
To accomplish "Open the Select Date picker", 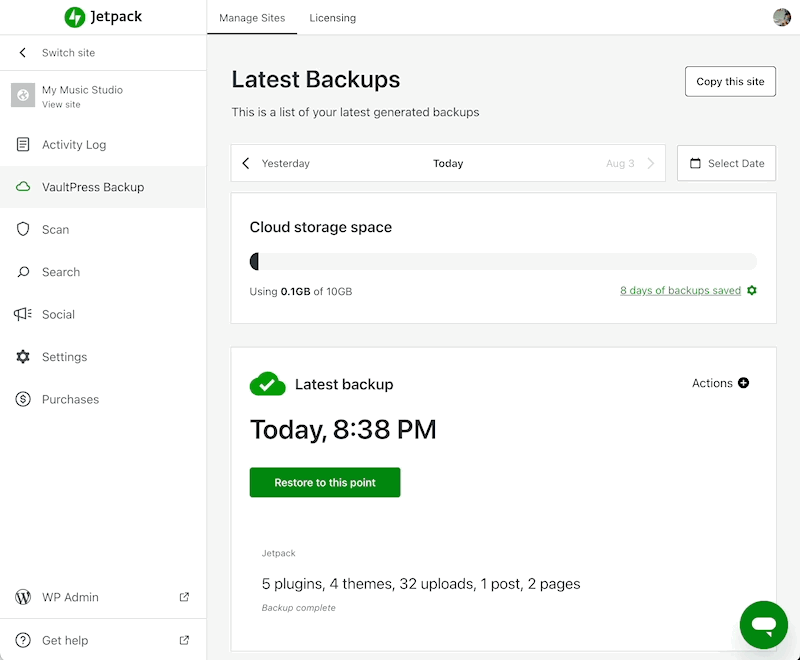I will (x=726, y=163).
